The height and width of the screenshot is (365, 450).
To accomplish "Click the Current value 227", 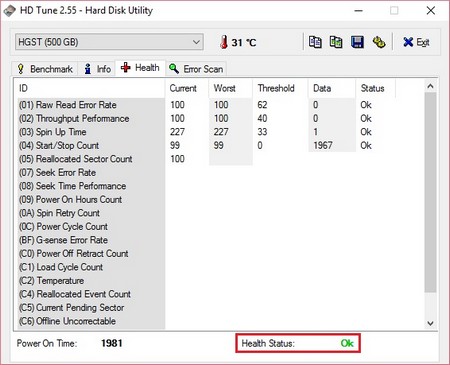I will coord(177,132).
